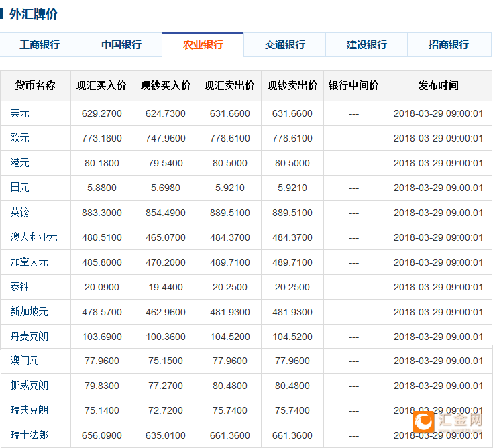The height and width of the screenshot is (448, 493).
Task: Select the 美元 buy rate 629.2700
Action: tap(101, 113)
